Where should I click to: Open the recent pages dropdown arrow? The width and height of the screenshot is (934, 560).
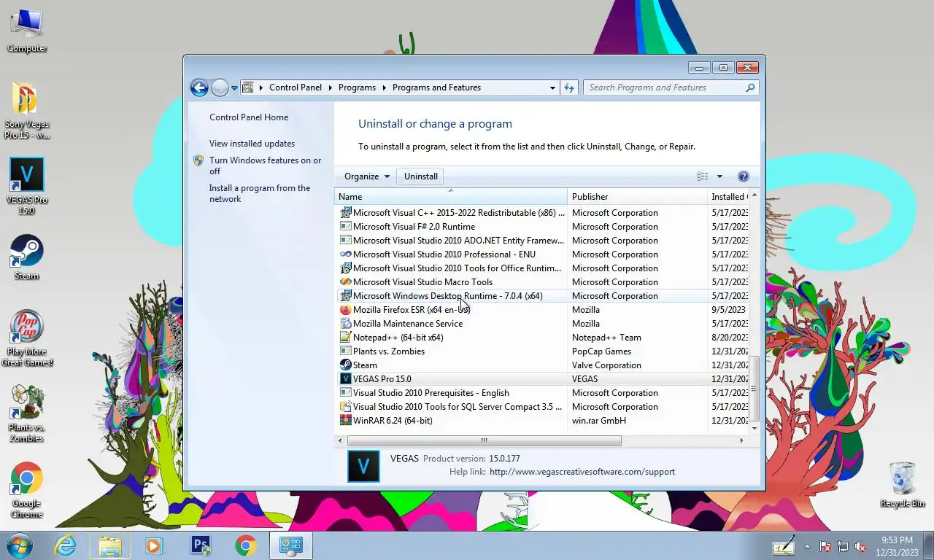(x=234, y=87)
